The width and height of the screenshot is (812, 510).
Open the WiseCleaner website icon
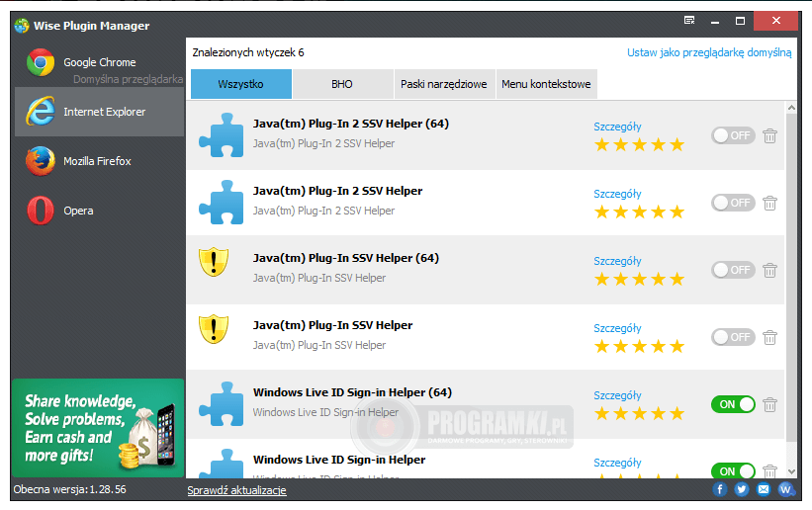pos(785,489)
